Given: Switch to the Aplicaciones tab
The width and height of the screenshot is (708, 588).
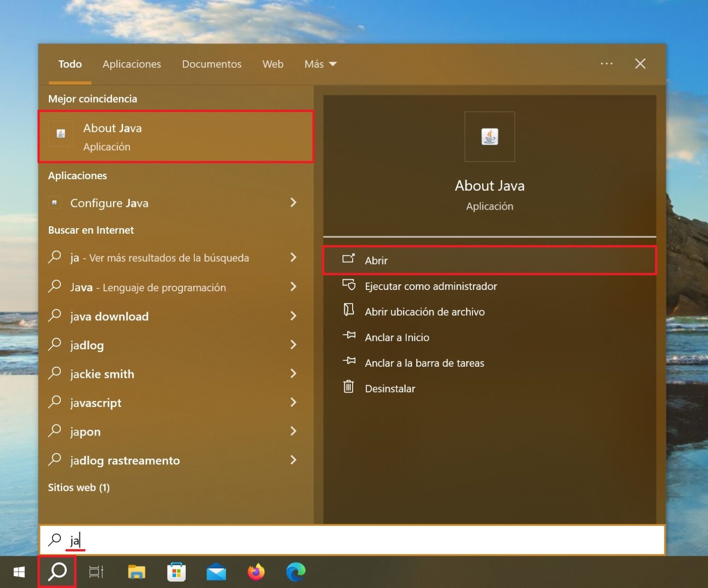Looking at the screenshot, I should point(132,64).
